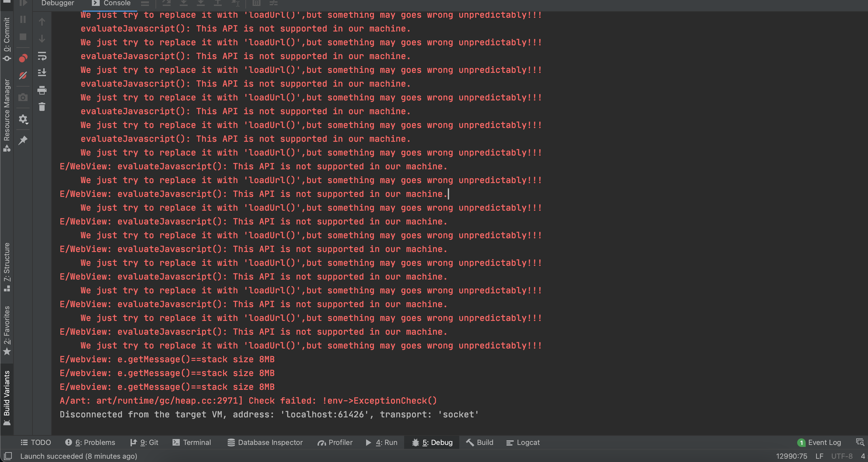Click the Step Into icon
868x462 pixels.
(184, 3)
